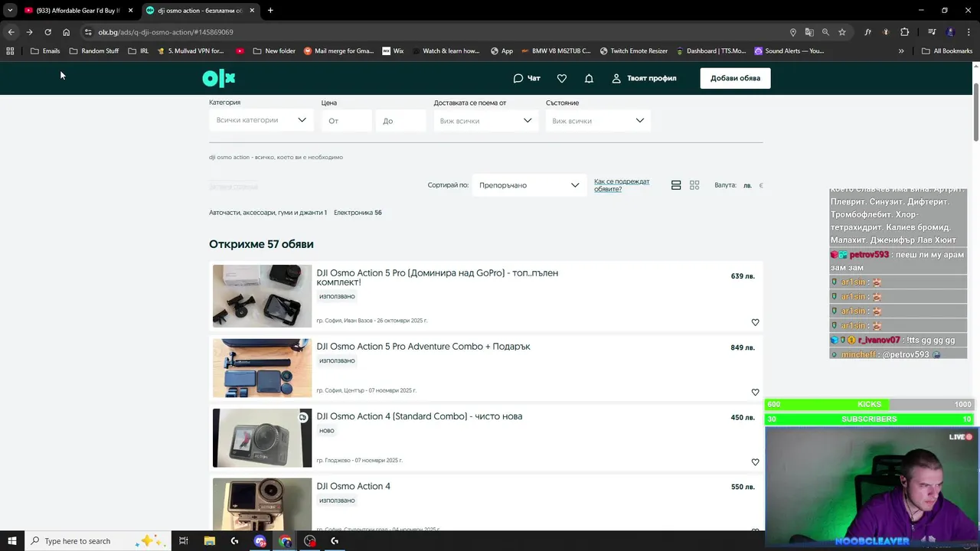The image size is (980, 551).
Task: Reload the current page
Action: tap(47, 32)
